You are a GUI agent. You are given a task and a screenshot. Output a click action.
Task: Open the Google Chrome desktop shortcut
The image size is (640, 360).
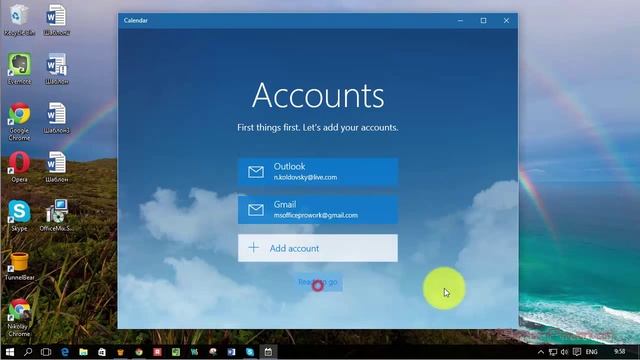(x=19, y=121)
